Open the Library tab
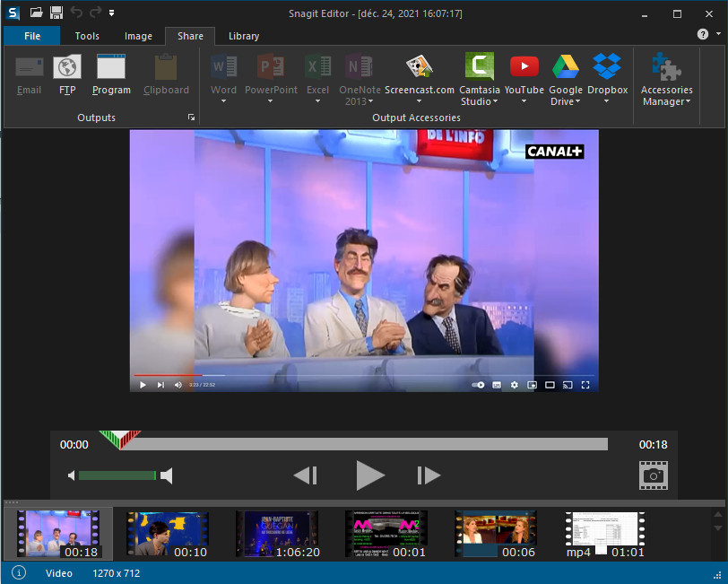Screen dimensions: 728x584 [244, 36]
